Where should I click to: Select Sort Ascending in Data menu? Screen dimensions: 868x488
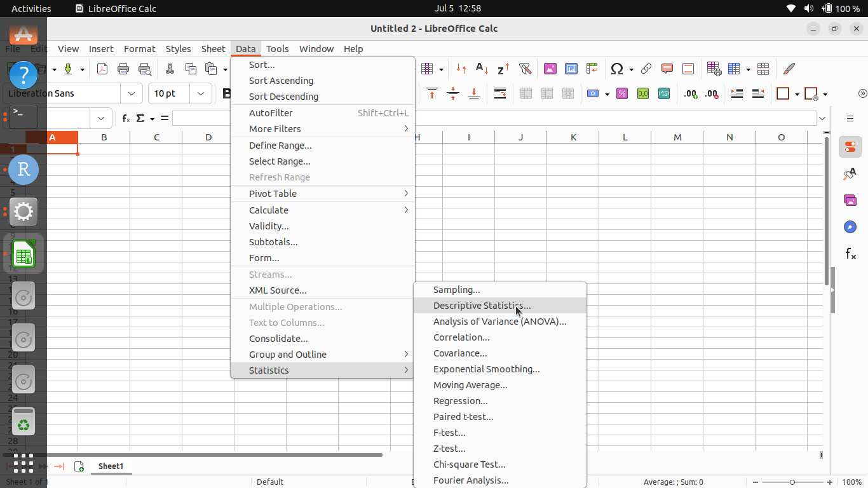322,81
